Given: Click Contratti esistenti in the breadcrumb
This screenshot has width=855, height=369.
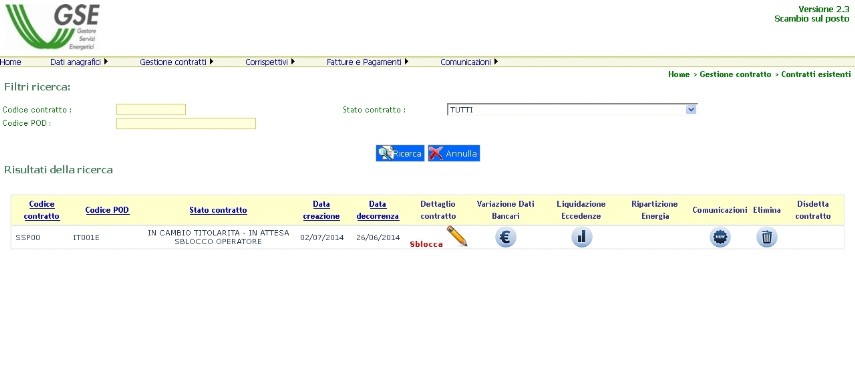Looking at the screenshot, I should (x=816, y=74).
